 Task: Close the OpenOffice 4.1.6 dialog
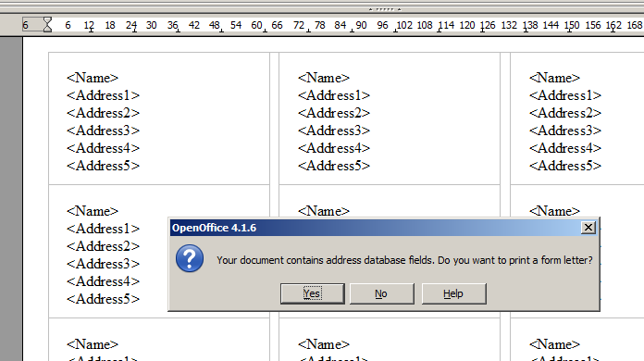[588, 228]
